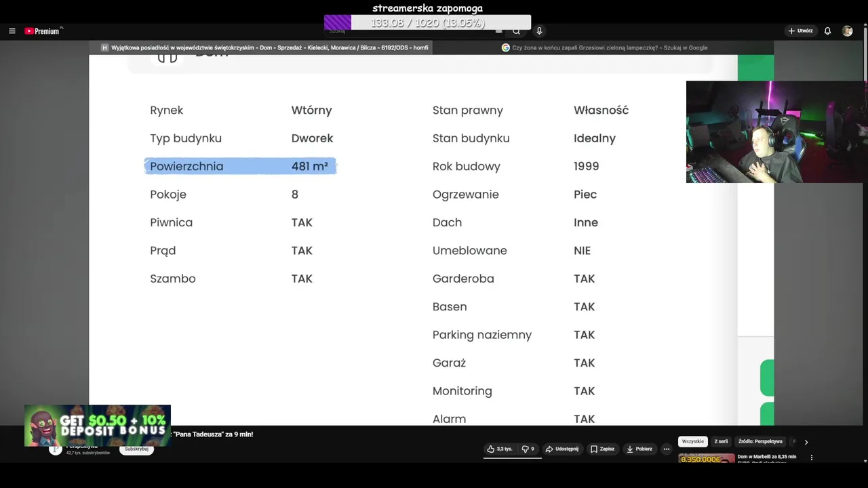Select the Parking naziemny label
868x488 pixels.
click(x=482, y=335)
